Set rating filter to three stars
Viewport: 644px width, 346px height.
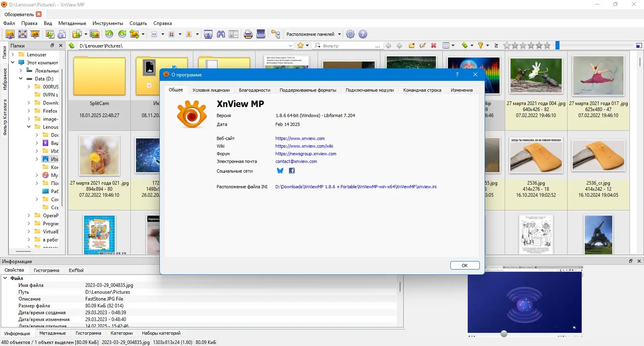[x=531, y=46]
